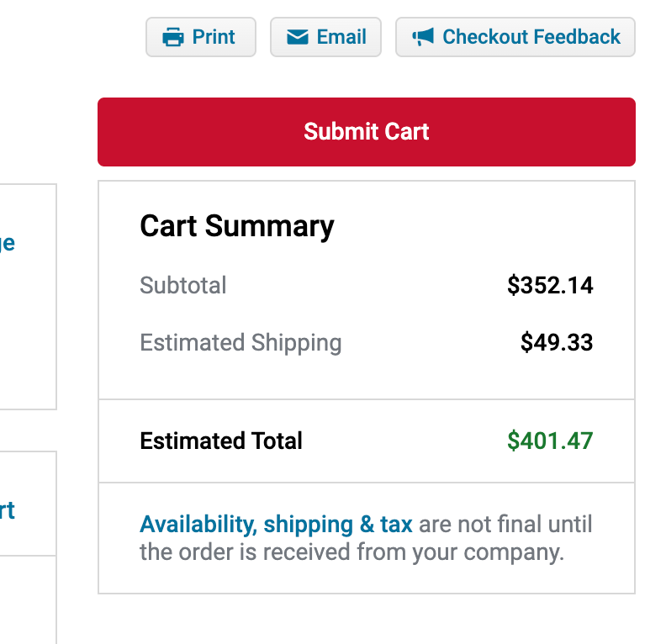
Task: Click the $49.33 shipping amount
Action: pos(557,342)
